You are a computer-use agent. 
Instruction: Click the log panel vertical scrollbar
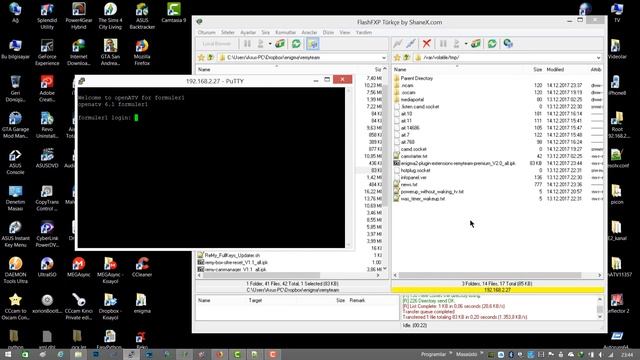coord(600,308)
